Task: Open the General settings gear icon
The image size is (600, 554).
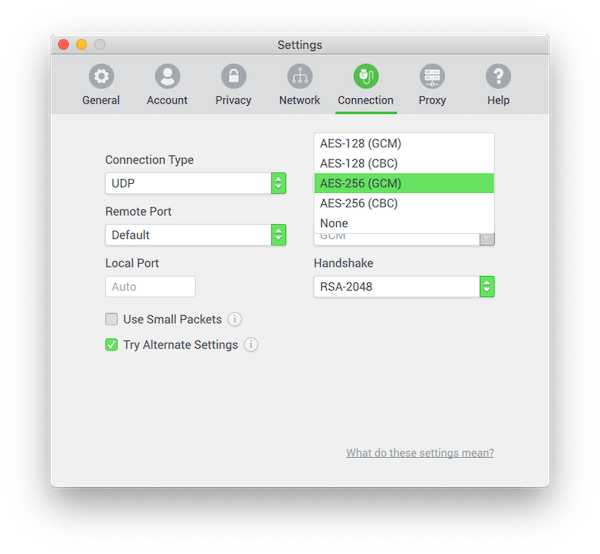Action: coord(101,77)
